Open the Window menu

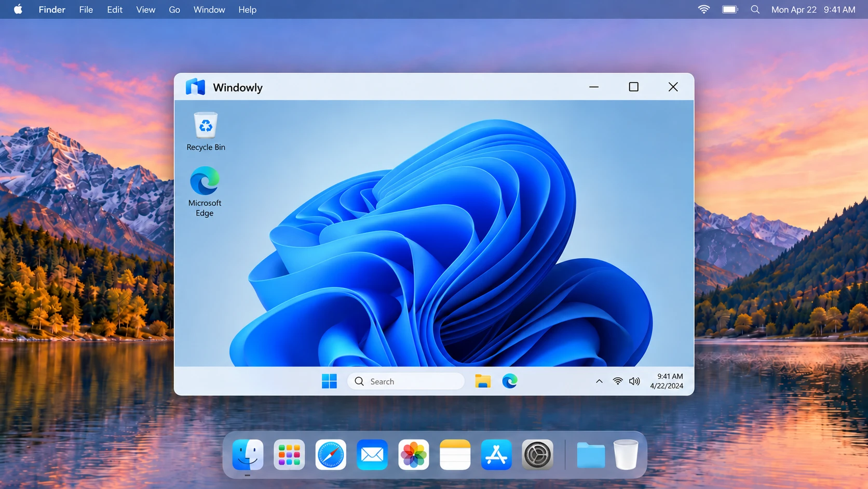pos(209,9)
